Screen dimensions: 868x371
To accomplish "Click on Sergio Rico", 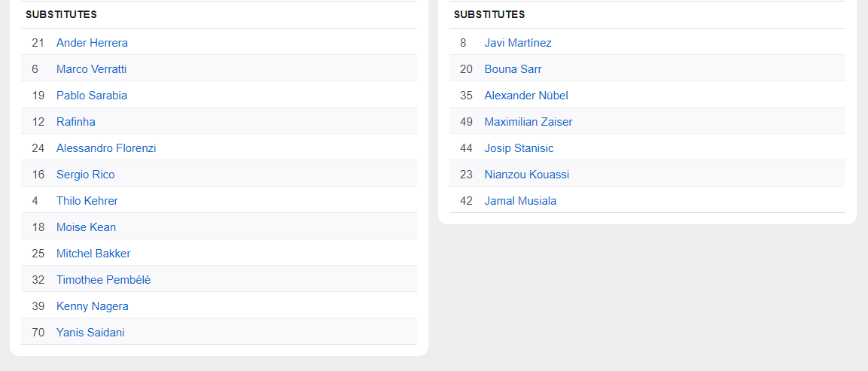I will click(85, 175).
